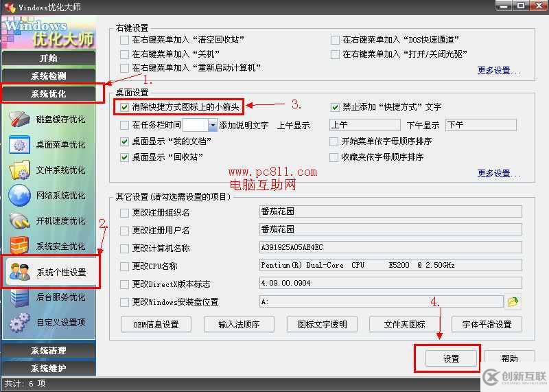Open the 文件系统优化 folder icon
Screen dimensions: 549x392
click(20, 170)
